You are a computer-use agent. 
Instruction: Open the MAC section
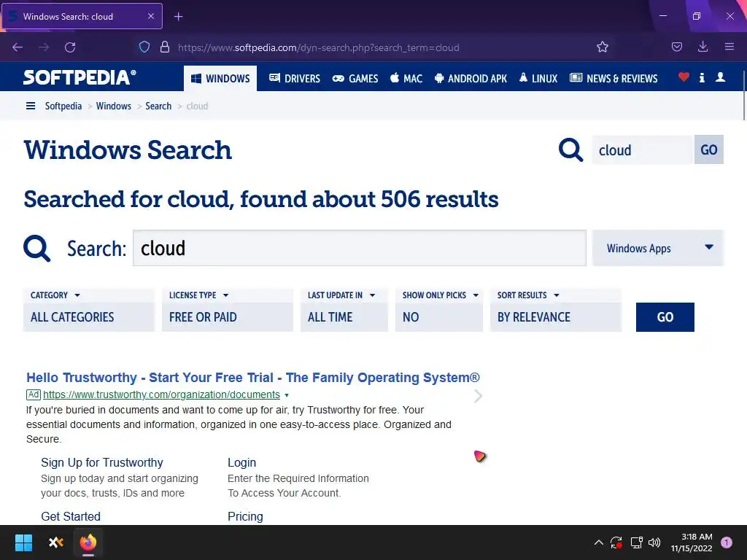(x=406, y=78)
